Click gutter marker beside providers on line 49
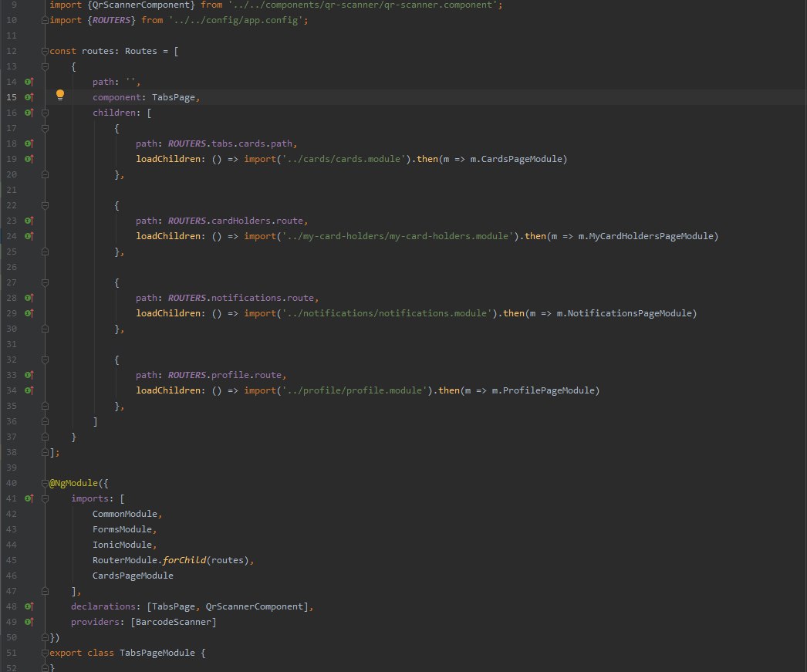This screenshot has height=672, width=807. (29, 622)
